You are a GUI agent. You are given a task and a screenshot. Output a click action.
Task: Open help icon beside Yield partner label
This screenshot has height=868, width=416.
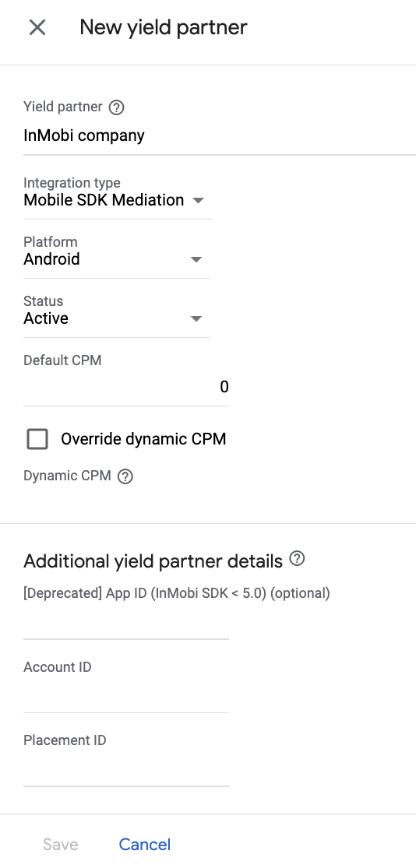click(116, 107)
